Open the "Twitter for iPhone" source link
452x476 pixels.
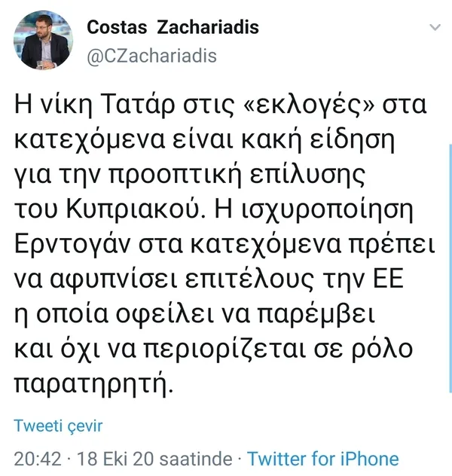[323, 458]
